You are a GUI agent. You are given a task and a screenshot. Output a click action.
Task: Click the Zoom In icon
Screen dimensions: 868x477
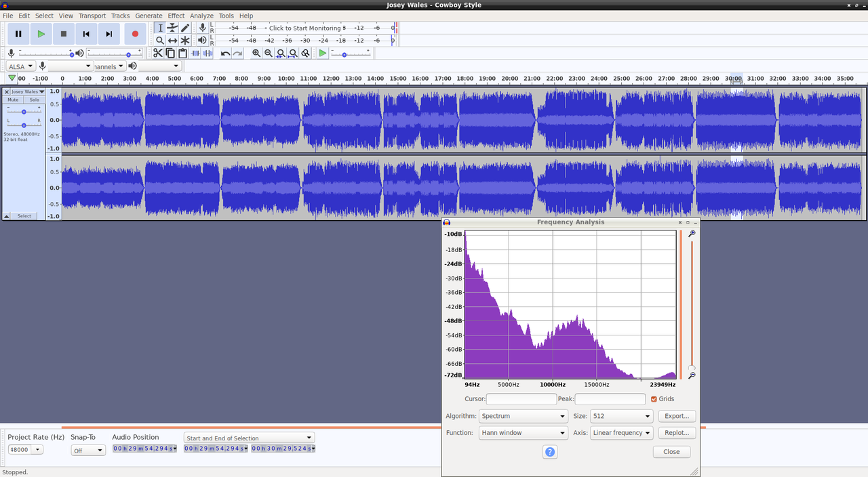coord(256,53)
